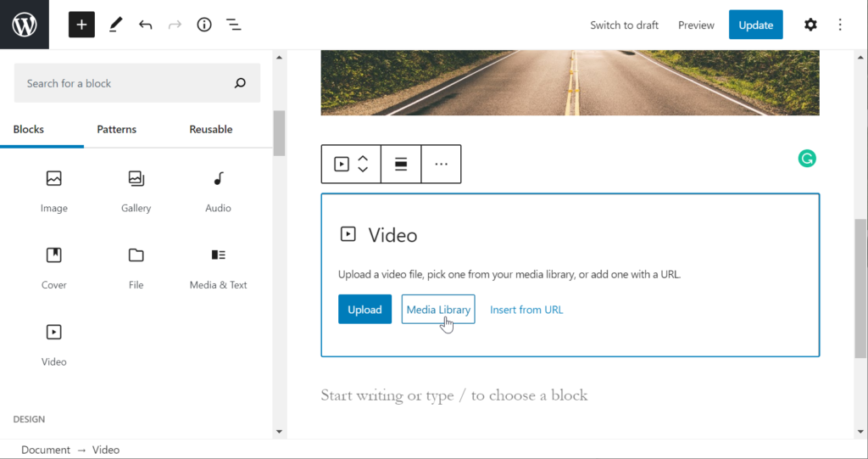Open the change alignment dropdown
Image resolution: width=868 pixels, height=459 pixels.
point(401,165)
